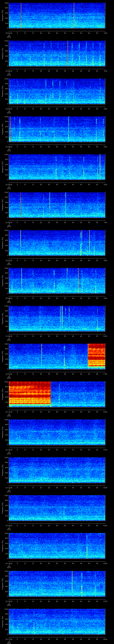Click the 12:00 end time label
This screenshot has width=114, height=644.
(x=105, y=412)
